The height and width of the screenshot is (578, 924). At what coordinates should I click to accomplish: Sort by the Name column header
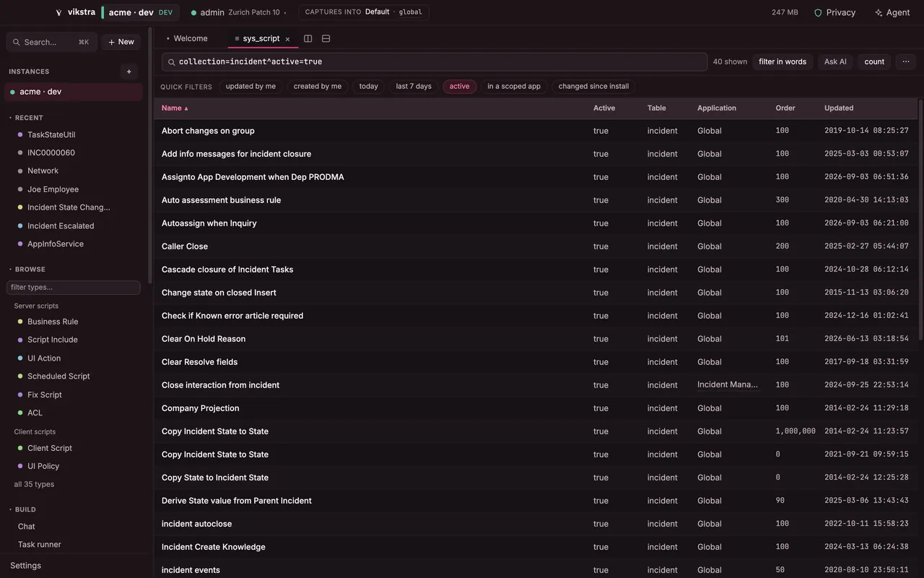(175, 108)
